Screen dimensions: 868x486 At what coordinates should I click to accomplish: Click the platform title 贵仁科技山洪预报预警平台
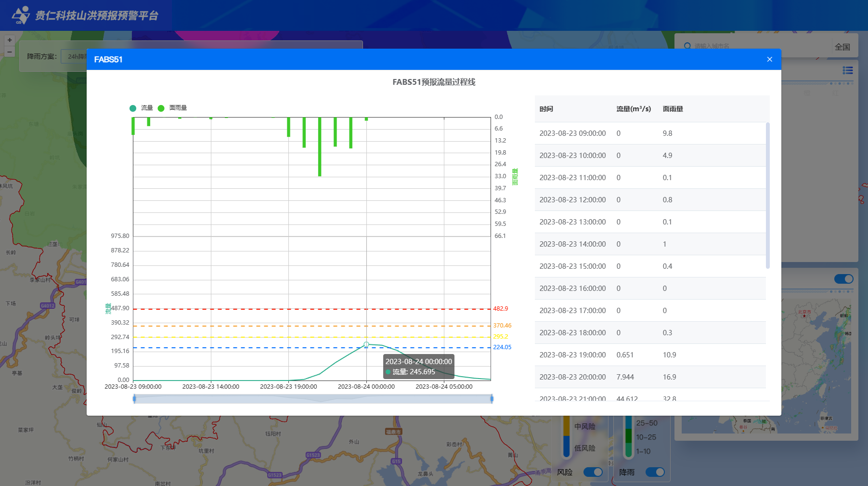97,15
